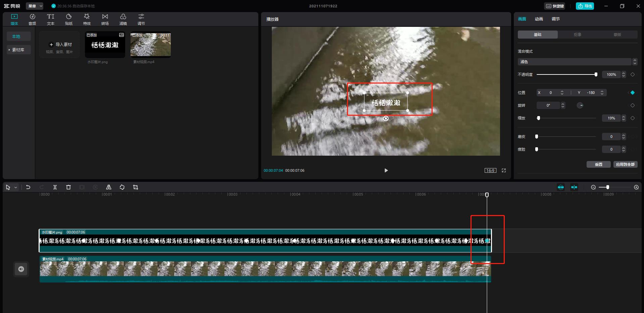Click the mirror flip icon
This screenshot has width=644, height=313.
(109, 187)
